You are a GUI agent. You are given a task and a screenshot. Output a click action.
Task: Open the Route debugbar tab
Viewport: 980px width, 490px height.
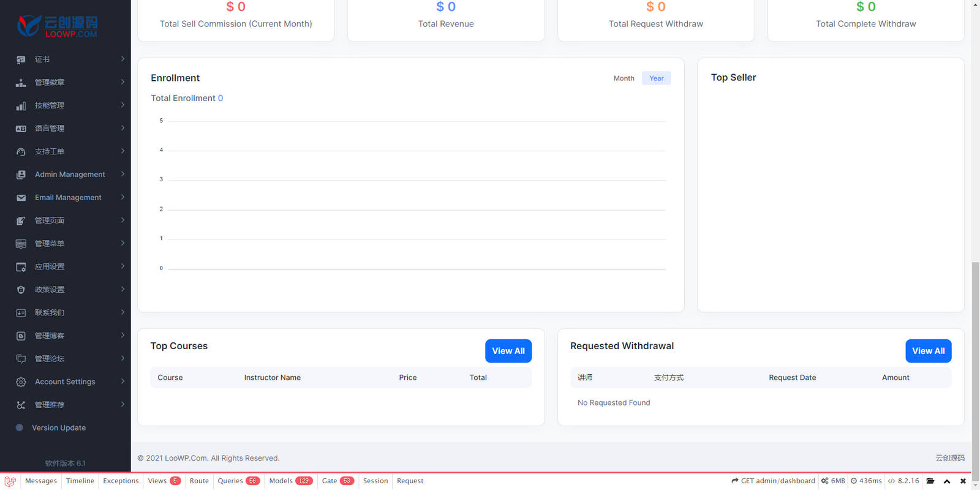click(199, 481)
